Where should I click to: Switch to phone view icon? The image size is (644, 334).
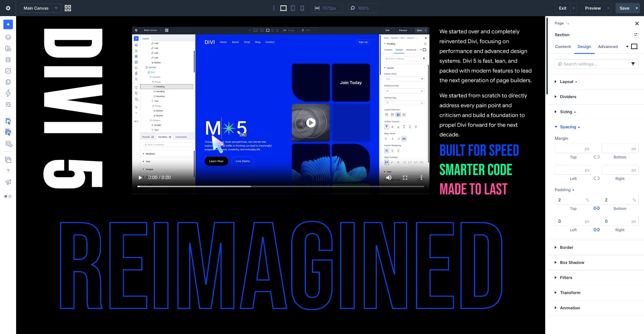(302, 8)
